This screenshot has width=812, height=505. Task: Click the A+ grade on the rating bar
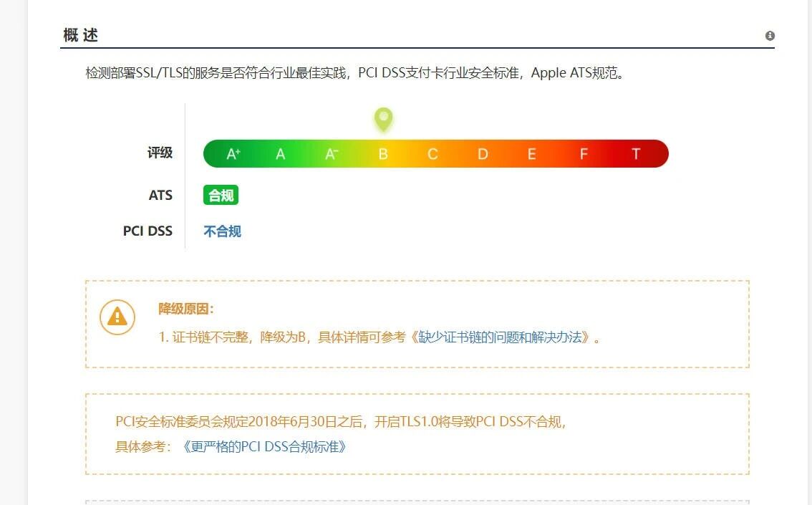tap(233, 154)
